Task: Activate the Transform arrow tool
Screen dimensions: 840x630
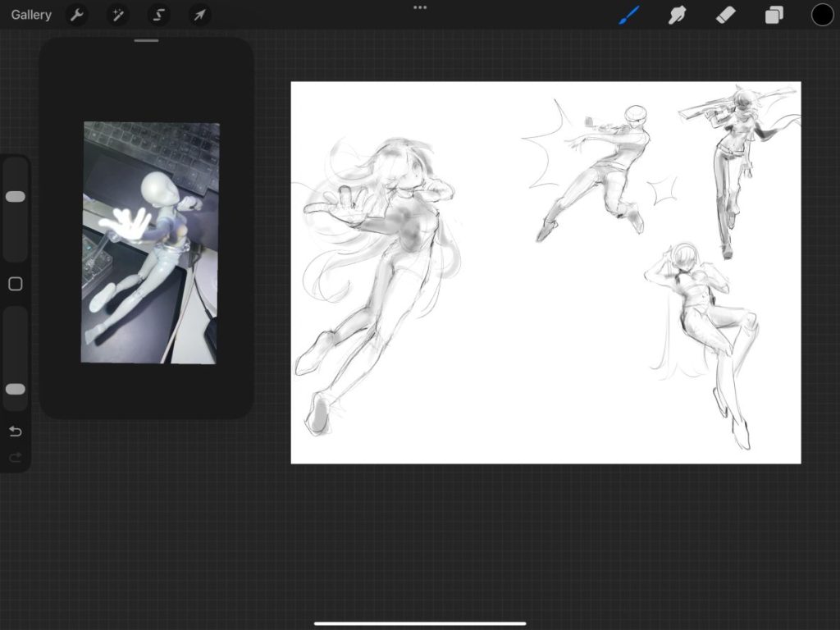Action: coord(199,15)
